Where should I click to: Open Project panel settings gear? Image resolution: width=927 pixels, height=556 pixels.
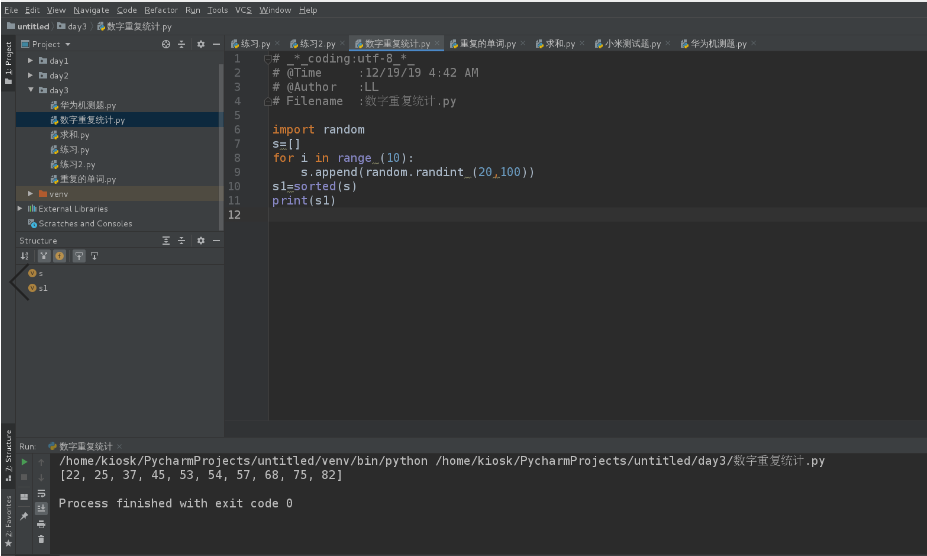coord(201,44)
